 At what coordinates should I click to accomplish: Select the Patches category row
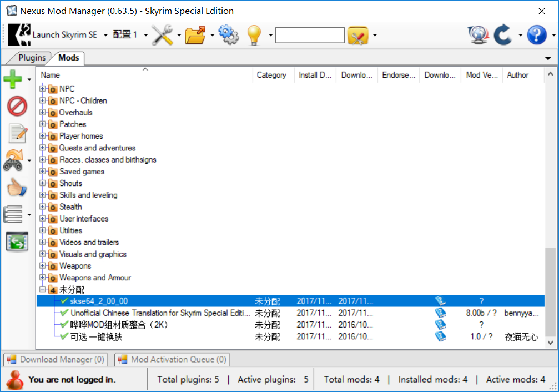click(x=72, y=124)
